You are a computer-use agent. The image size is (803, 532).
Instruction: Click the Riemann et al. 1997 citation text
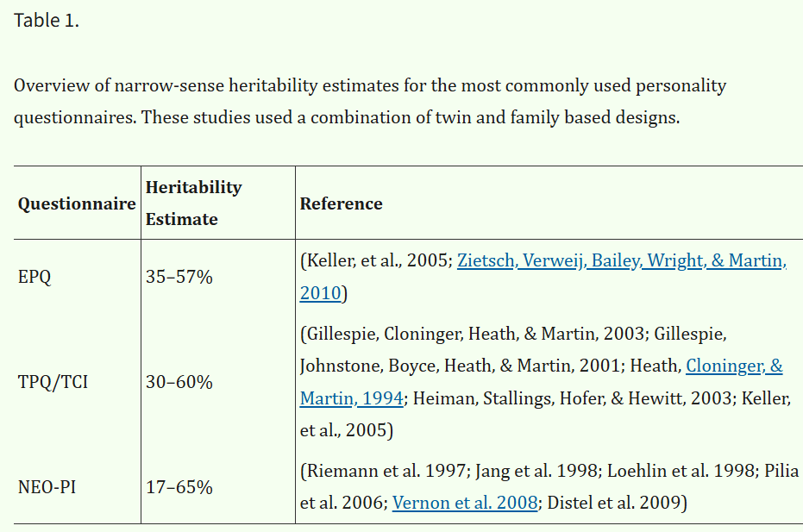(385, 470)
